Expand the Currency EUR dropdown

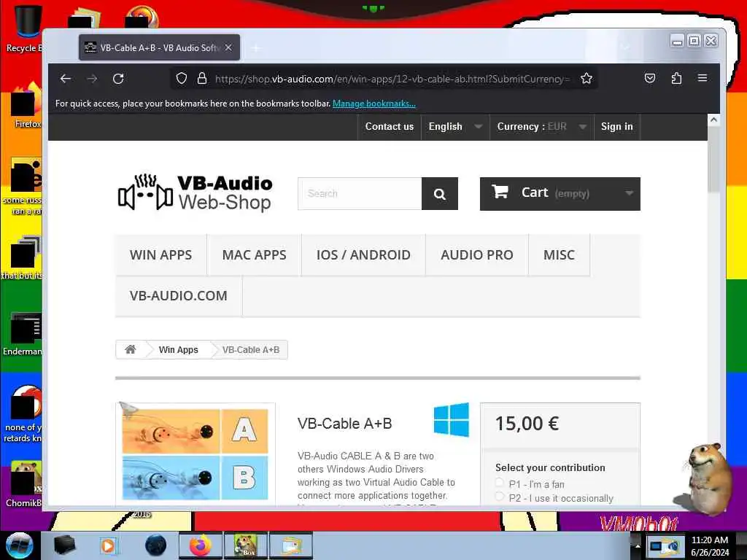[542, 127]
